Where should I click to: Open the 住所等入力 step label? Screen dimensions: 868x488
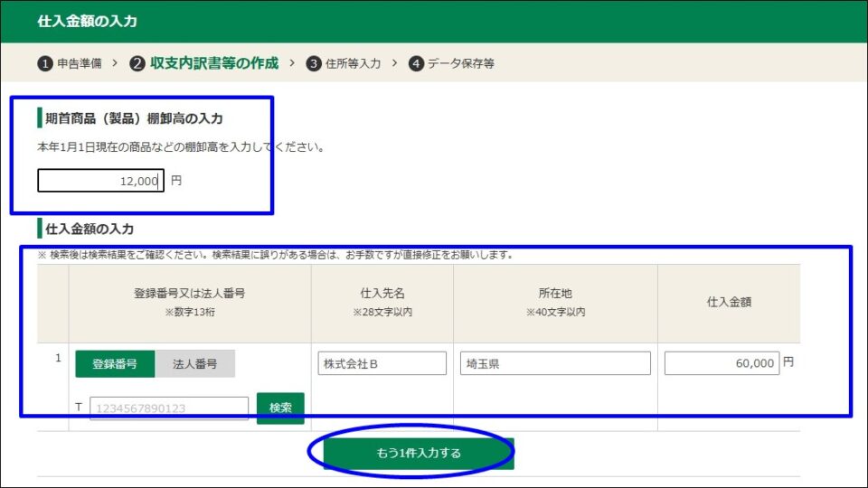[353, 63]
